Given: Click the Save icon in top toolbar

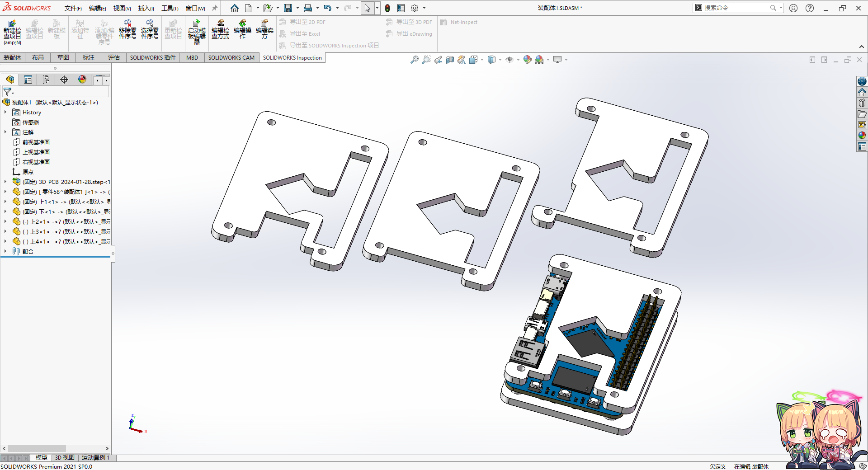Looking at the screenshot, I should coord(288,8).
